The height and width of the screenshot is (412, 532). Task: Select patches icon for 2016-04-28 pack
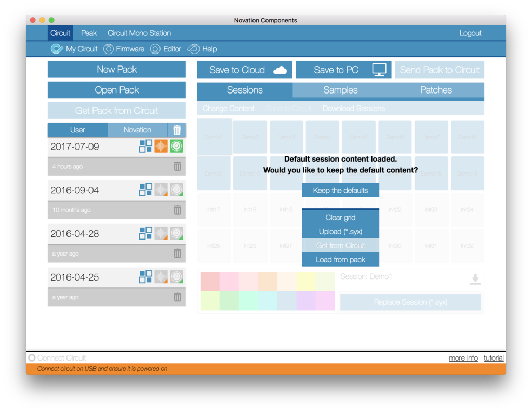[x=177, y=233]
